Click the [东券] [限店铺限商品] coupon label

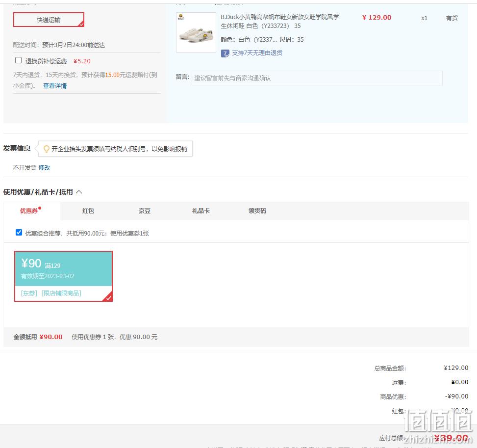pos(51,293)
